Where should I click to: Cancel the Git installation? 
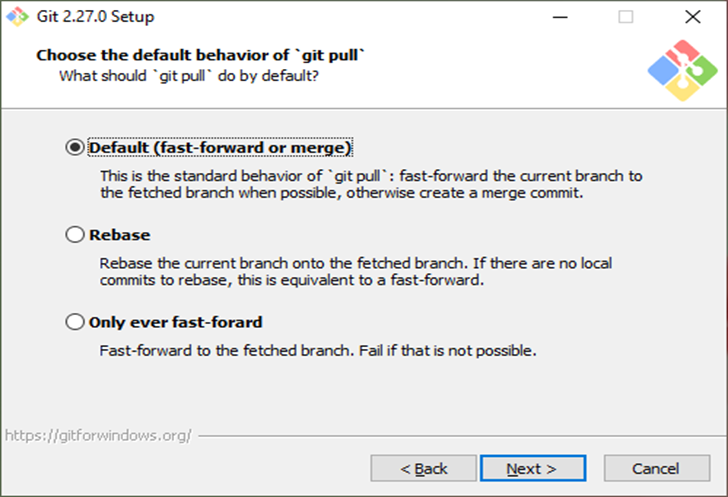(656, 468)
